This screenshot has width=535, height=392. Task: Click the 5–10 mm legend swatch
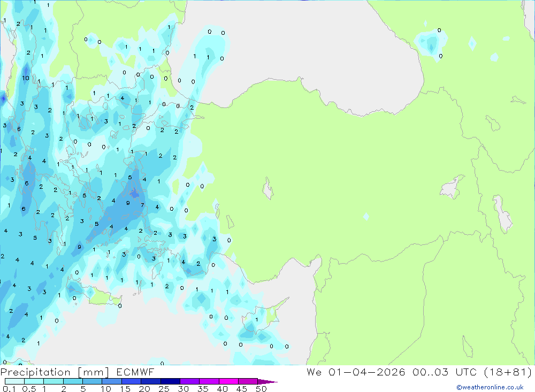[93, 381]
